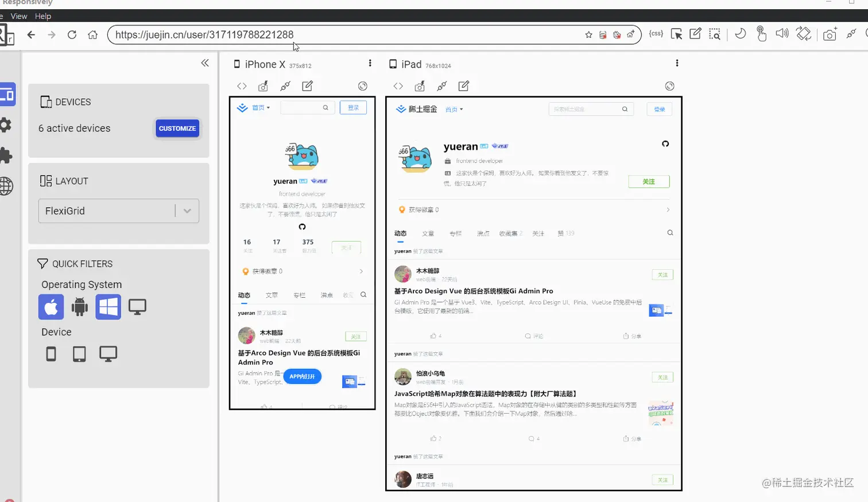Click the search box in the iPad preview
Screen dimensions: 868x502
[x=591, y=109]
